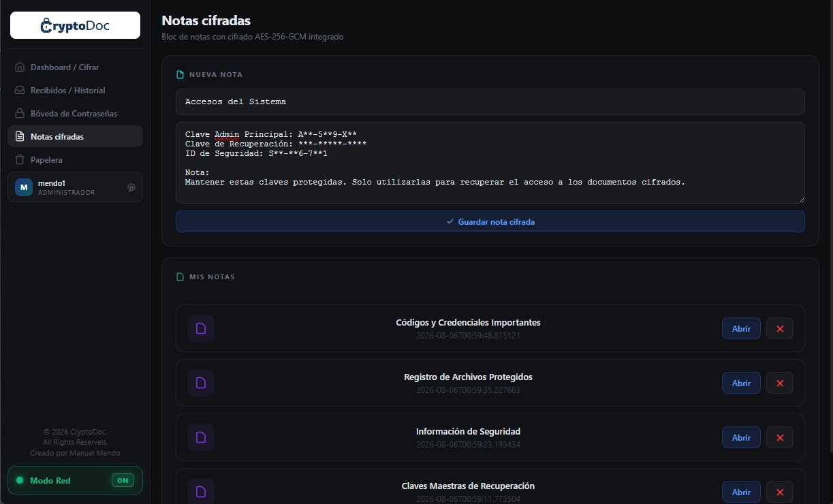Click the note title field 'Accesos del Sistema'
Image resolution: width=833 pixels, height=504 pixels.
click(490, 101)
